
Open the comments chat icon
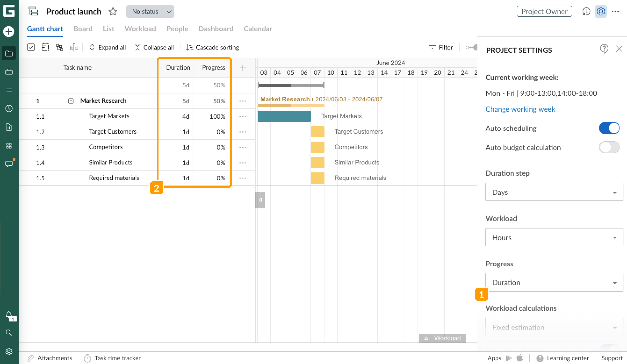coord(9,164)
